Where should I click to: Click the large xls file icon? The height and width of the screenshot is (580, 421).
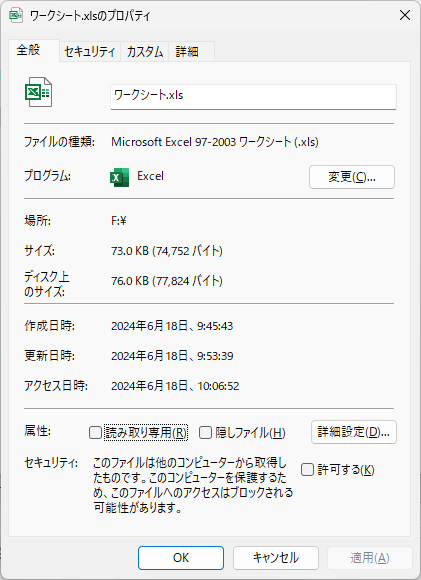tap(38, 92)
